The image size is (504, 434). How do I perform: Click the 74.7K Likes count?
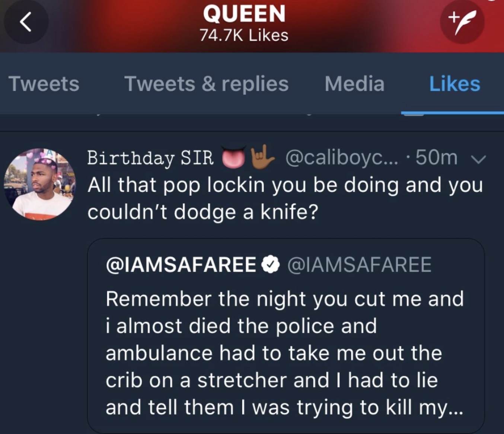pyautogui.click(x=244, y=35)
